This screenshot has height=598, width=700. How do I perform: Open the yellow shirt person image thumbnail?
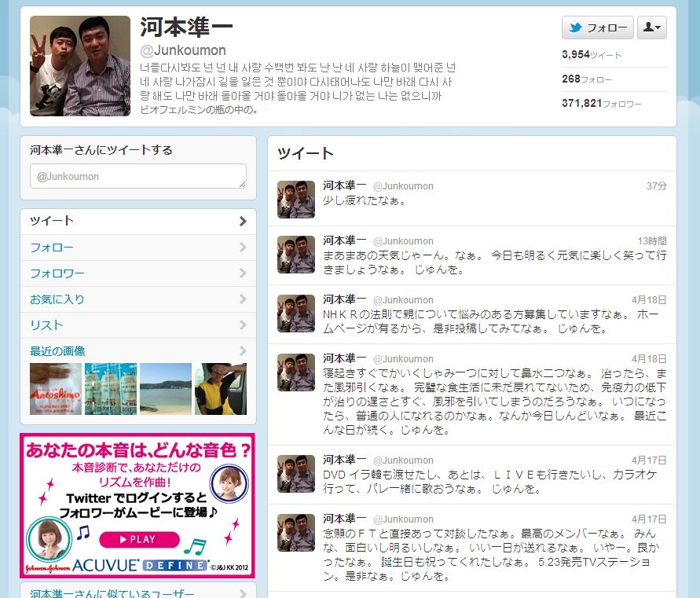(221, 388)
